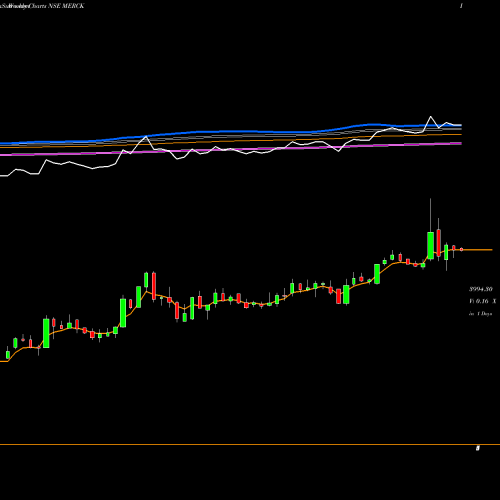The width and height of the screenshot is (500, 500).
Task: Click the 3994.30 price value label
Action: pyautogui.click(x=480, y=289)
